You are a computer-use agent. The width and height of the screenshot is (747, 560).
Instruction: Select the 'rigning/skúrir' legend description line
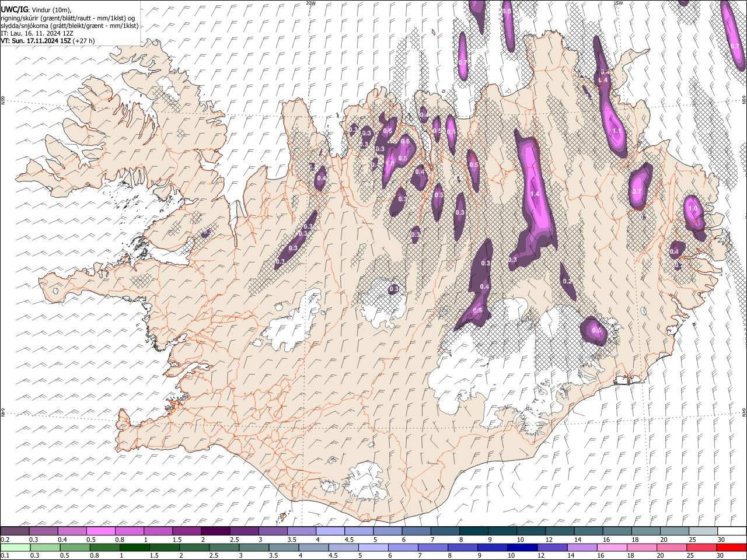(x=68, y=18)
